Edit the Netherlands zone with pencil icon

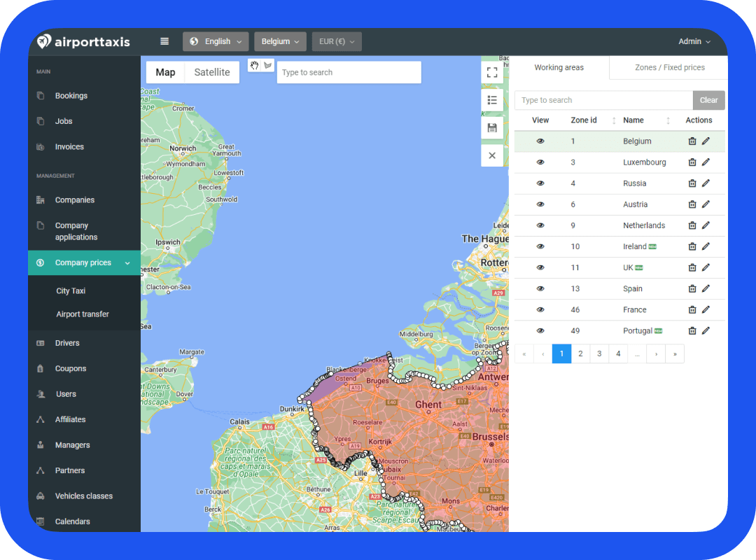click(x=706, y=225)
